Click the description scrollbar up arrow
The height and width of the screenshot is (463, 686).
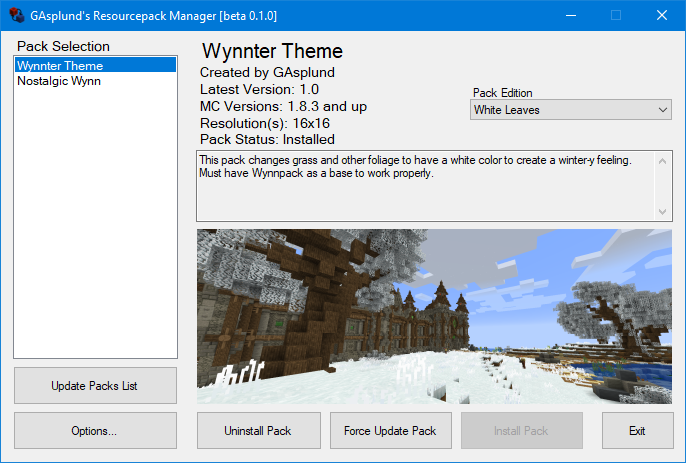pos(663,160)
